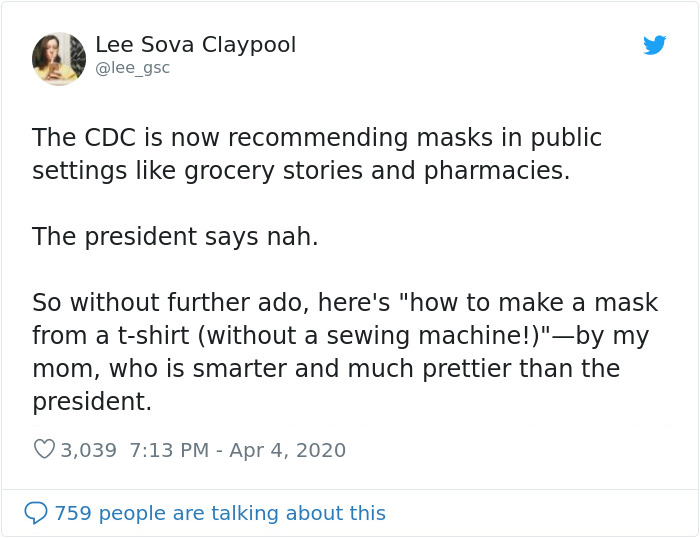Click the 3,039 likes count
This screenshot has height=538, width=700.
pyautogui.click(x=88, y=450)
